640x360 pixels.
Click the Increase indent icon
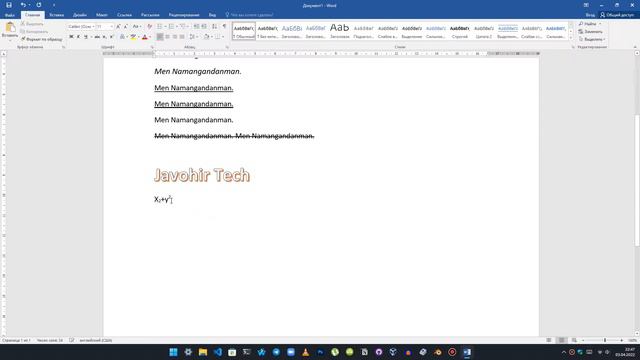204,27
